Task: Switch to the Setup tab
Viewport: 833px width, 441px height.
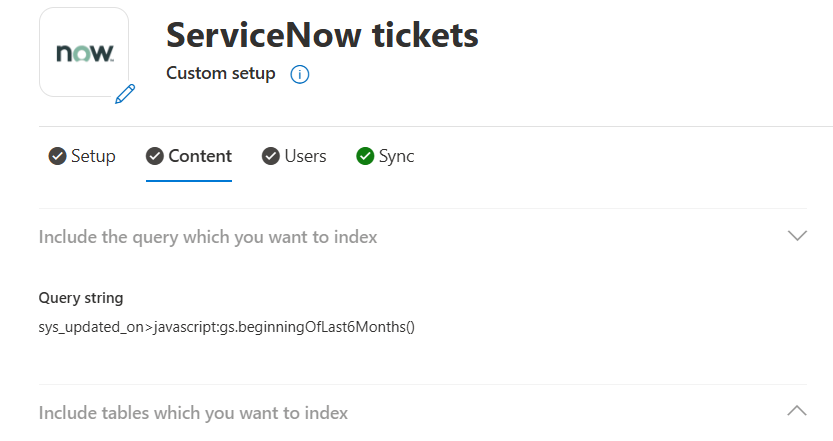Action: [x=82, y=156]
